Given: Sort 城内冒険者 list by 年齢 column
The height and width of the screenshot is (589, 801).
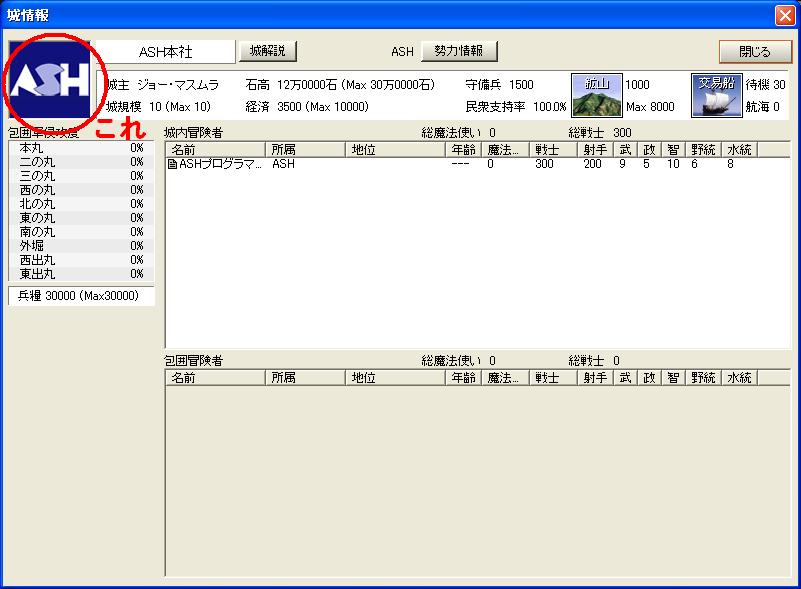Looking at the screenshot, I should 463,149.
